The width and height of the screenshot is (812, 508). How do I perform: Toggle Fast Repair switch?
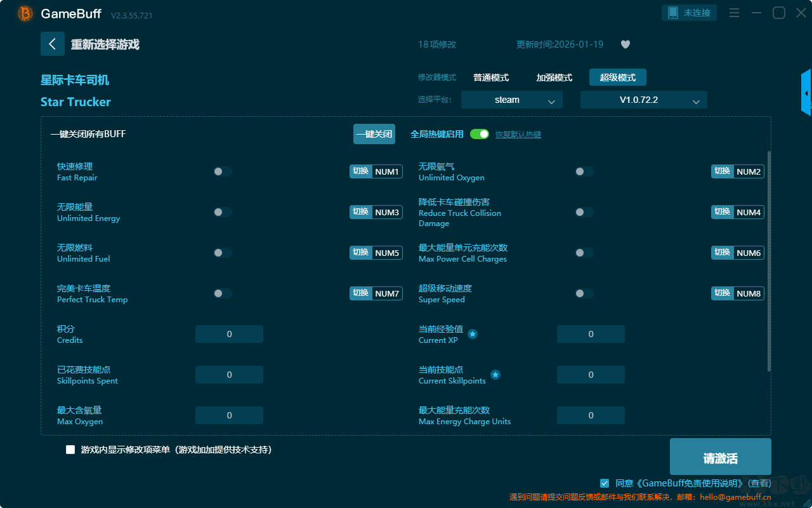223,171
